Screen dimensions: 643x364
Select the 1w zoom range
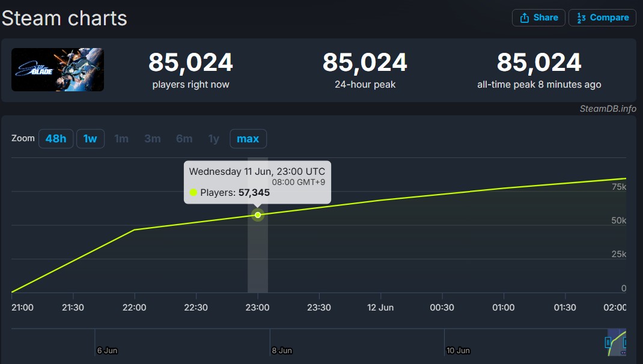click(x=90, y=139)
